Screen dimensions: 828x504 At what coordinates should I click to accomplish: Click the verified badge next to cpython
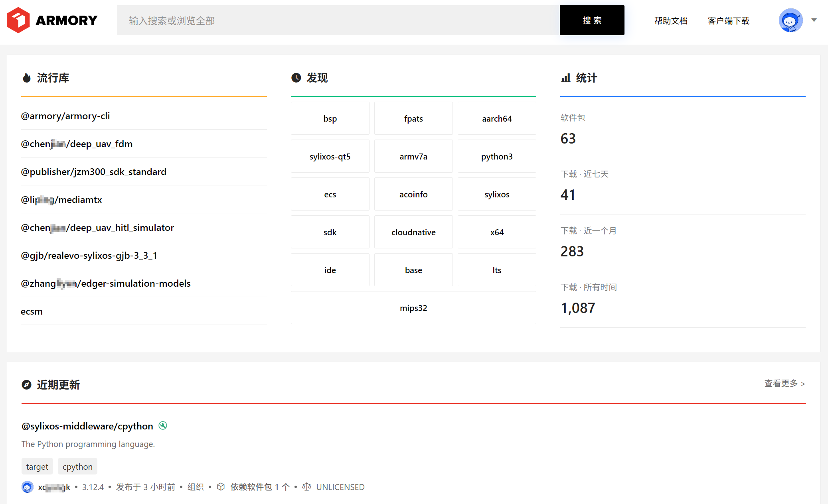click(x=163, y=425)
